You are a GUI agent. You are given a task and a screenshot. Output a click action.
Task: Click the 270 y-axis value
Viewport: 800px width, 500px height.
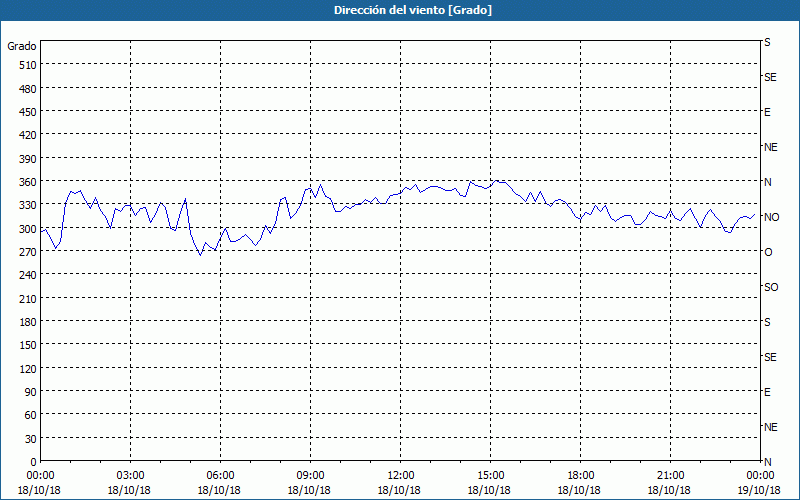click(x=28, y=252)
